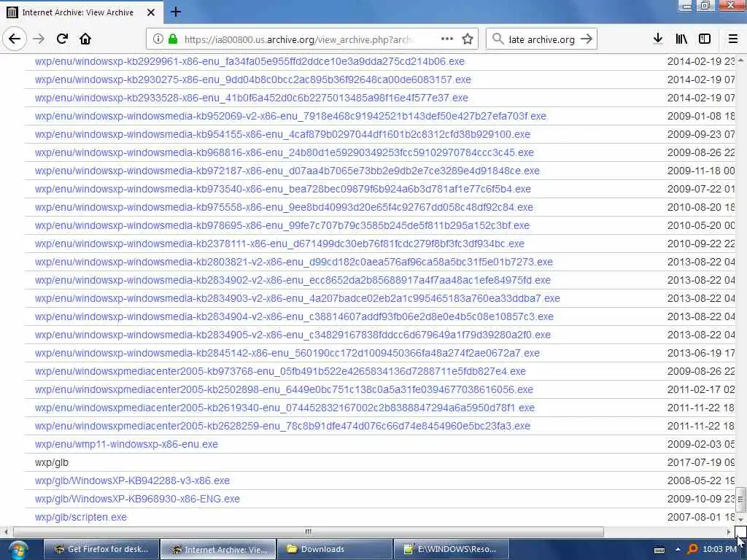The image size is (747, 560).
Task: Click the vertical scrollbar thumb
Action: pos(740,499)
